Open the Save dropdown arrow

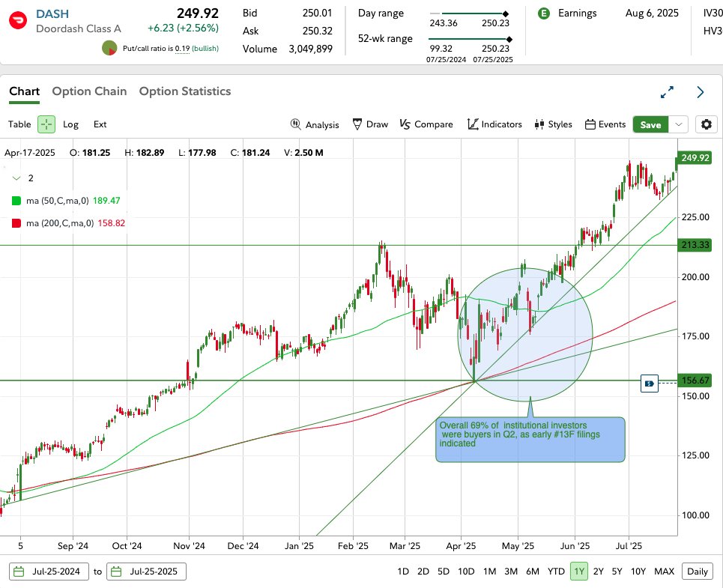tap(678, 124)
